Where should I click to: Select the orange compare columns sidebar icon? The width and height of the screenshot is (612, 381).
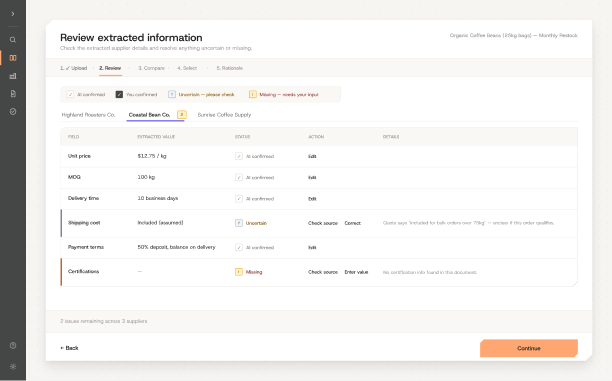click(x=13, y=58)
